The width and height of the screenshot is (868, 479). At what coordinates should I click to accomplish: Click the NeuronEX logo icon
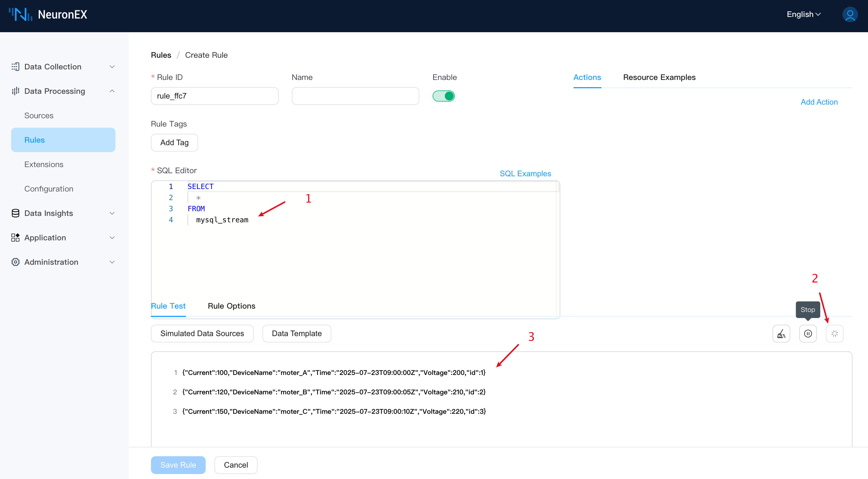point(20,14)
